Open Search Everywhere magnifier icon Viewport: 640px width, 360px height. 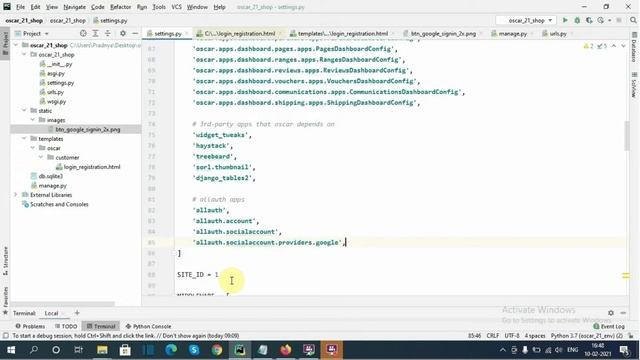[633, 20]
